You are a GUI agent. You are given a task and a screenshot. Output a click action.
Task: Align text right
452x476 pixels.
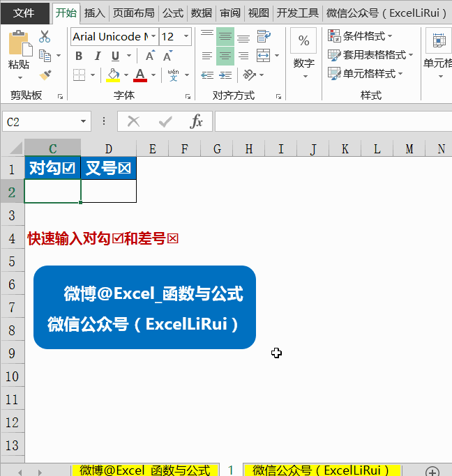(243, 56)
